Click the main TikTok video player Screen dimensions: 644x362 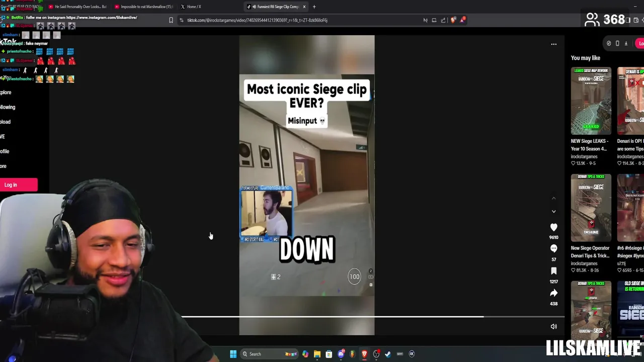[x=307, y=185]
